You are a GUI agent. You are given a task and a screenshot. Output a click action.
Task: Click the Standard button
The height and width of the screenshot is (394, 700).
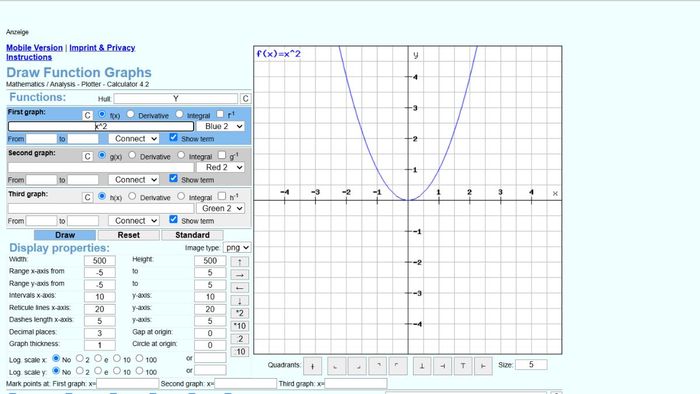tap(192, 235)
